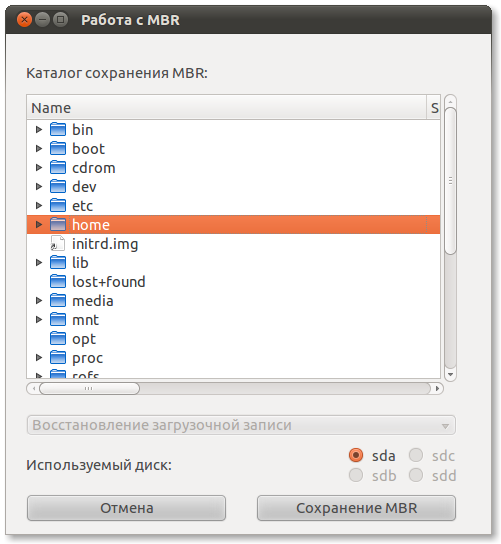
Task: Expand the etc folder tree arrow
Action: click(x=39, y=205)
